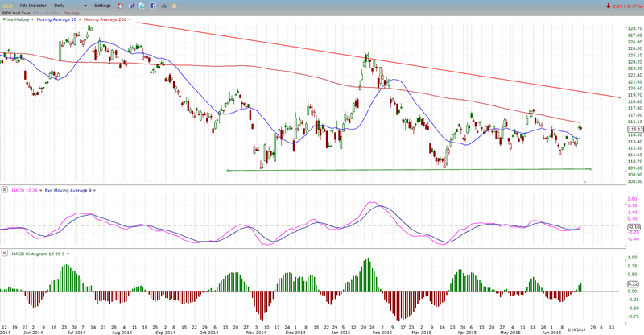Open the Settings menu
Image resolution: width=644 pixels, height=335 pixels.
[x=104, y=5]
